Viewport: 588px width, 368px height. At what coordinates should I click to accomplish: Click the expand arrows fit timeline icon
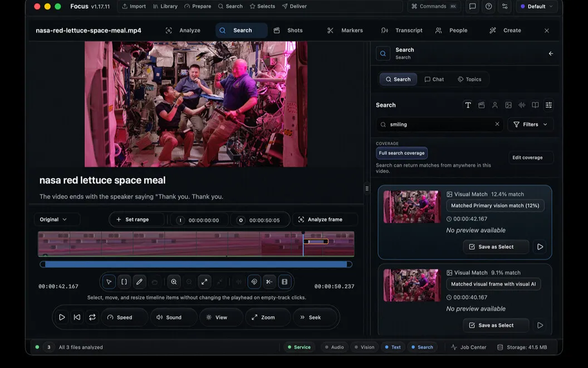tap(204, 282)
